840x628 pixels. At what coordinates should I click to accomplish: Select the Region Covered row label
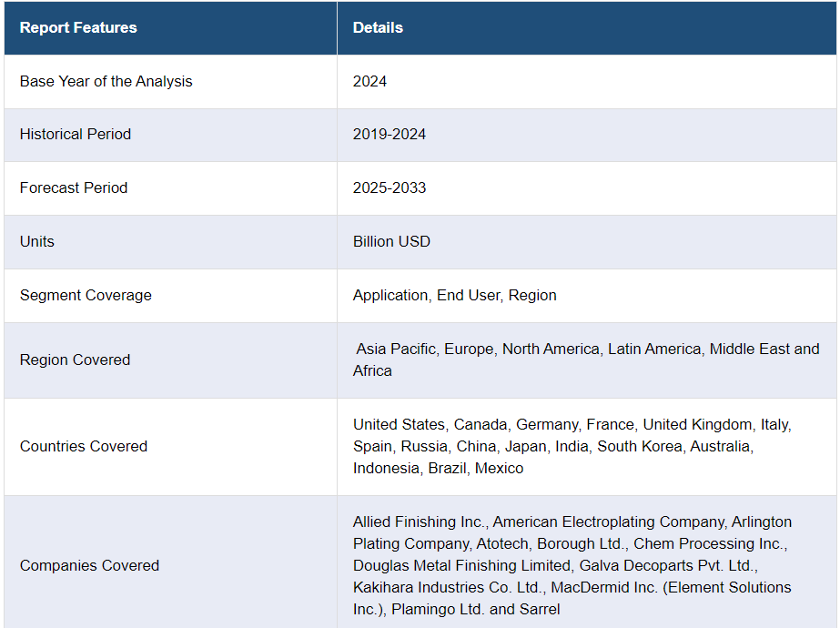click(x=75, y=360)
